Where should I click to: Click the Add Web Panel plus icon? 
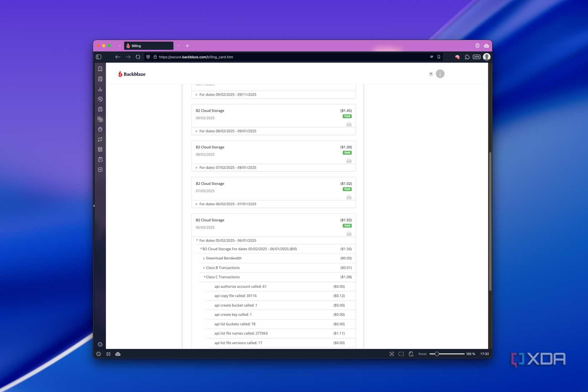click(x=100, y=170)
